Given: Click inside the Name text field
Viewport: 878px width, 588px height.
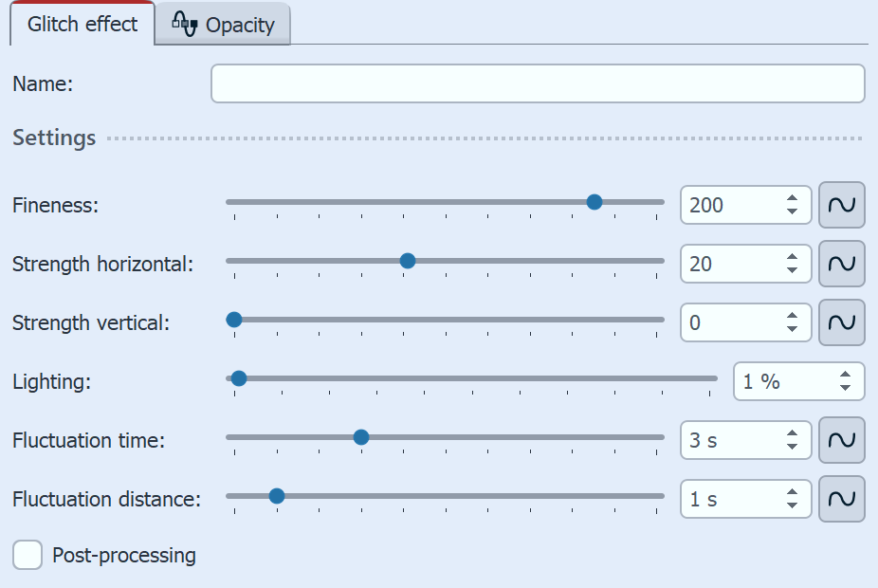Looking at the screenshot, I should point(537,83).
